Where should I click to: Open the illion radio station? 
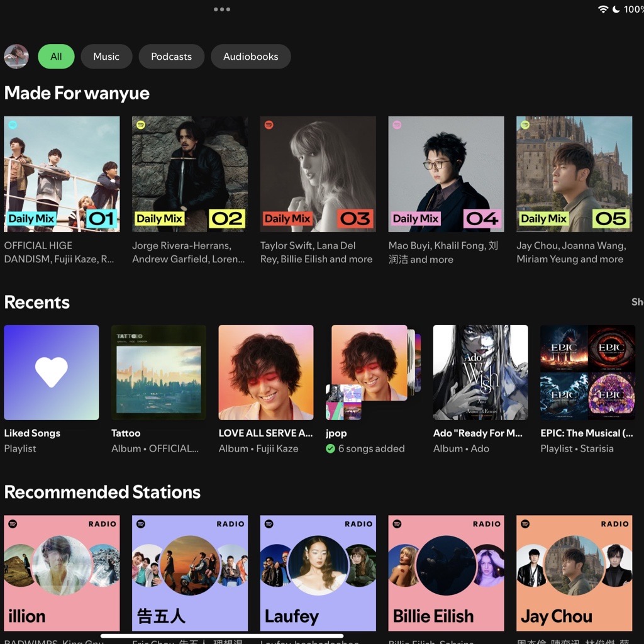[62, 572]
